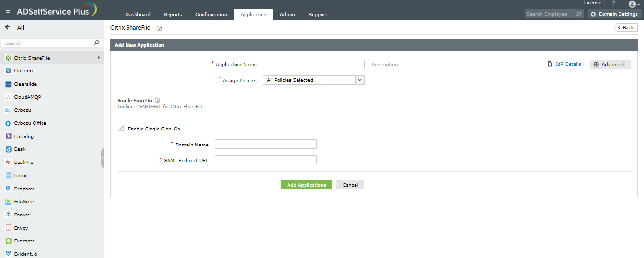Image resolution: width=644 pixels, height=258 pixels.
Task: Click the CloudAMQP app icon
Action: [8, 97]
